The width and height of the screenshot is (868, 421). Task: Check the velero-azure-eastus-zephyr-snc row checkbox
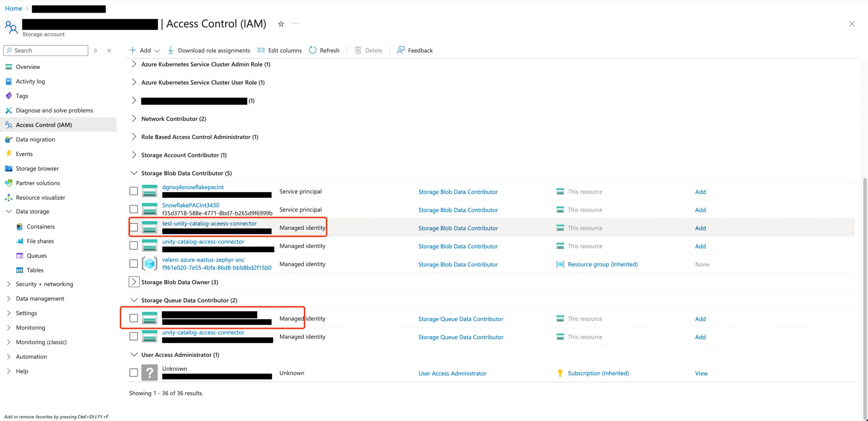tap(133, 264)
